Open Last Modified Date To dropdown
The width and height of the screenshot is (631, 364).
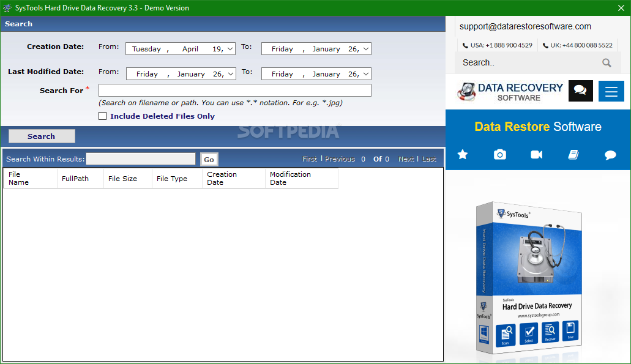[x=366, y=74]
